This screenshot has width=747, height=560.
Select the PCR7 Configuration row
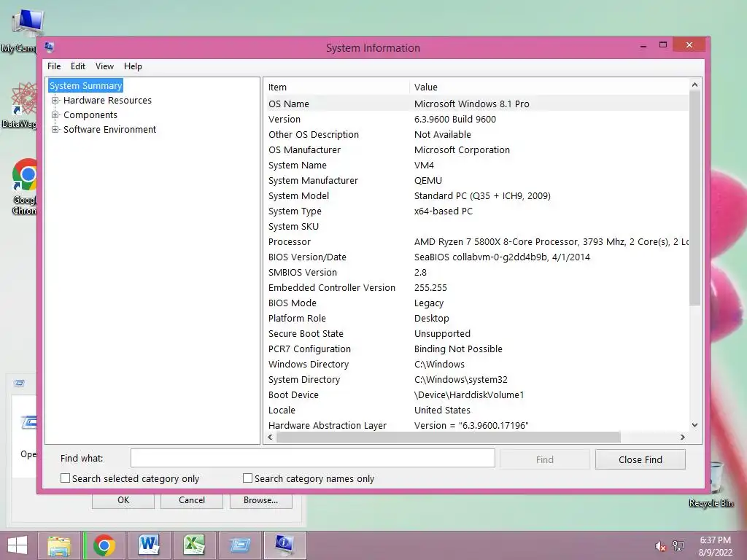[476, 349]
